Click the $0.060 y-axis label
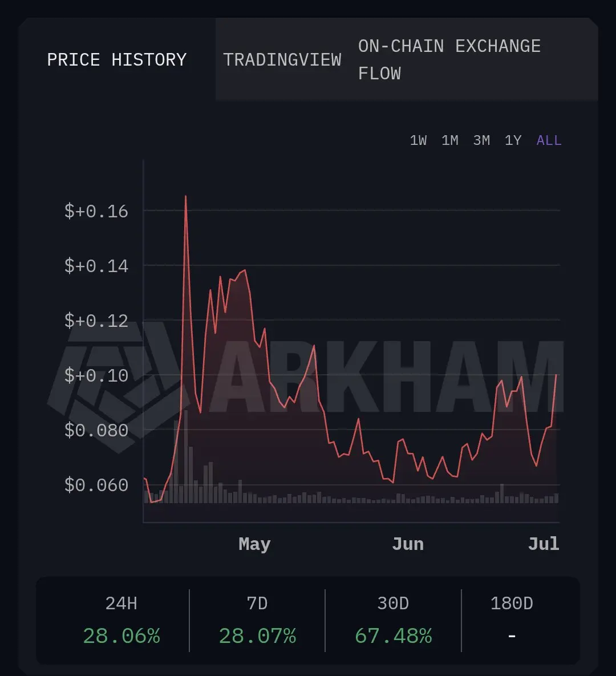 click(96, 485)
